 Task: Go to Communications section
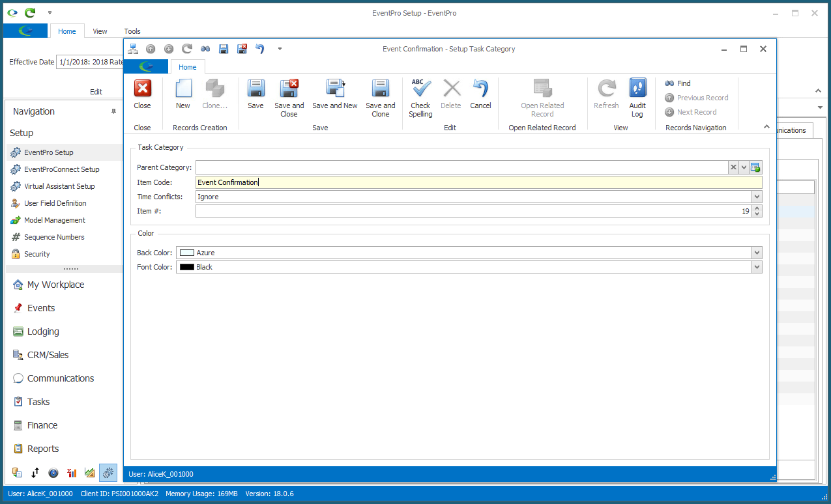[65, 378]
